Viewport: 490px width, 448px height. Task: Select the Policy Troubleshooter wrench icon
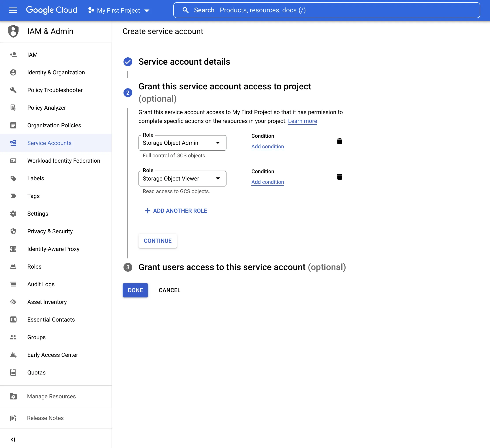pyautogui.click(x=13, y=90)
